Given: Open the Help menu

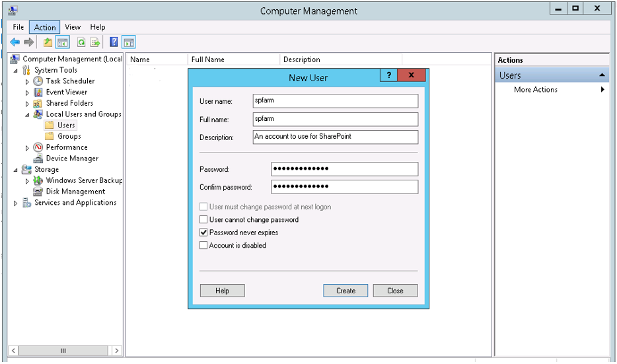Looking at the screenshot, I should click(98, 27).
